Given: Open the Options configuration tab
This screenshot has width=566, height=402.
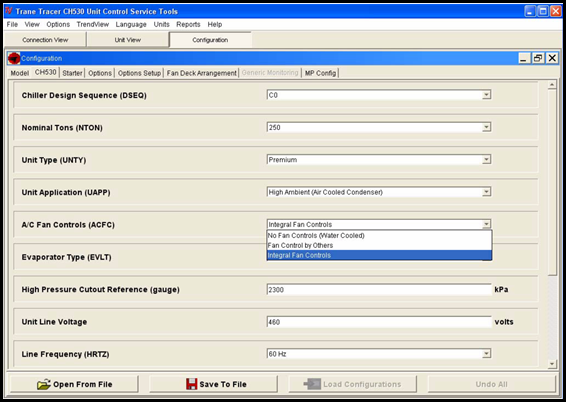Looking at the screenshot, I should coord(100,73).
